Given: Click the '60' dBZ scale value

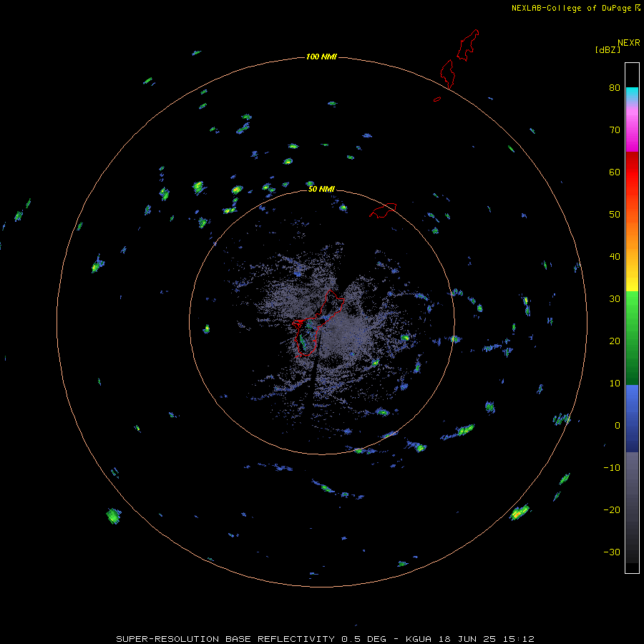Looking at the screenshot, I should 615,172.
